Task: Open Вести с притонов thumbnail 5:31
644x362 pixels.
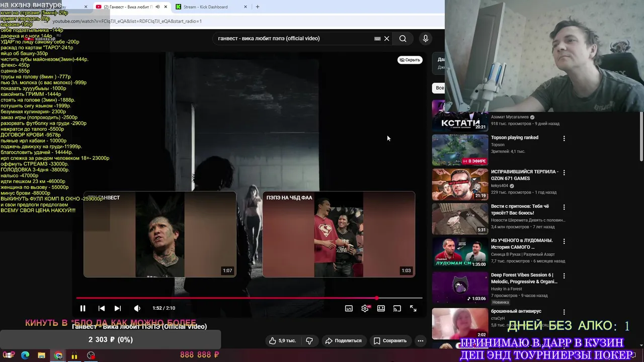Action: tap(460, 219)
